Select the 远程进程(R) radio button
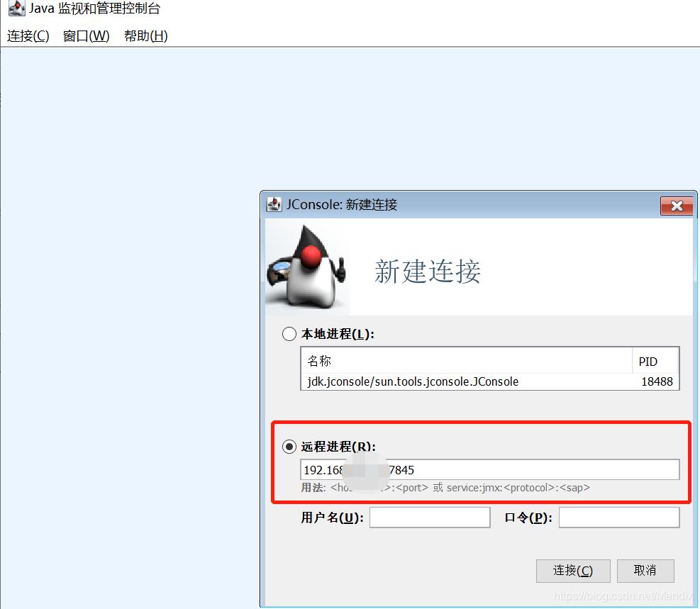 point(289,447)
